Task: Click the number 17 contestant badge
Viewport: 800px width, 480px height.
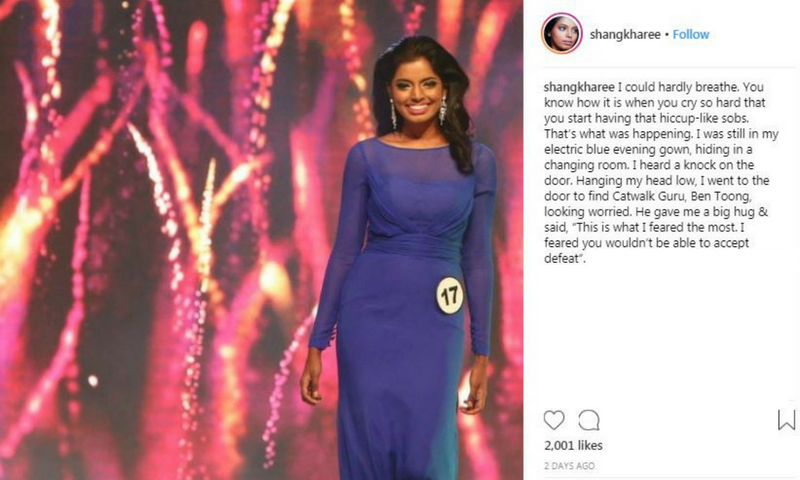Action: pos(449,295)
